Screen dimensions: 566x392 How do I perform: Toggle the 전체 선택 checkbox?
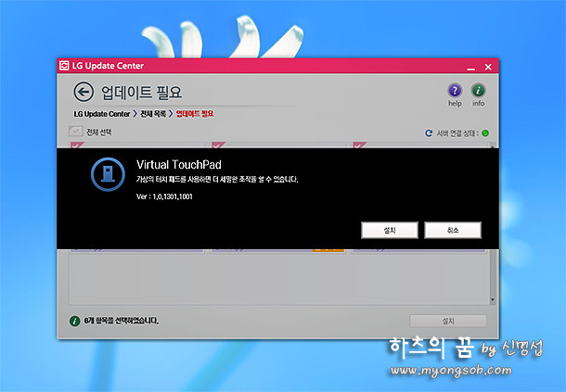point(76,132)
